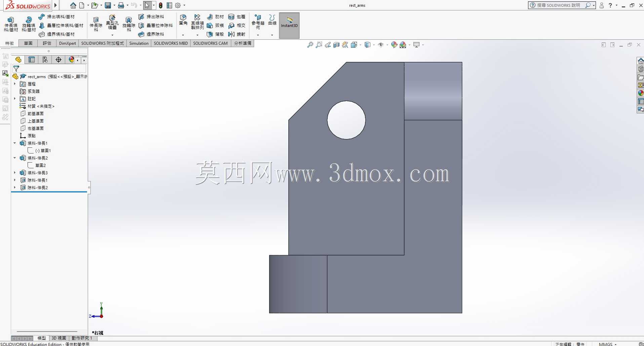Click the filter funnel field in tree
Image resolution: width=644 pixels, height=346 pixels.
coord(49,69)
